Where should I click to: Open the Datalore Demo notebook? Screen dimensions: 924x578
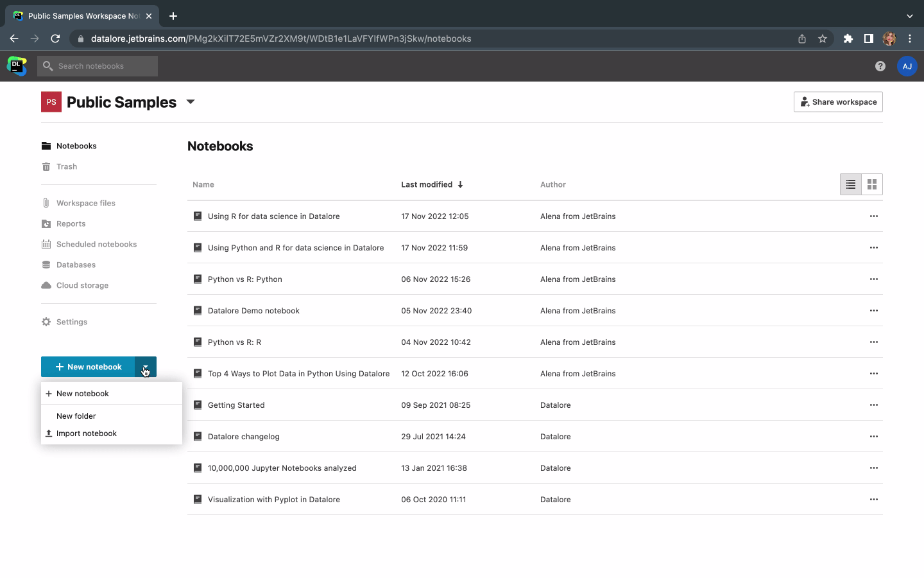pos(253,311)
